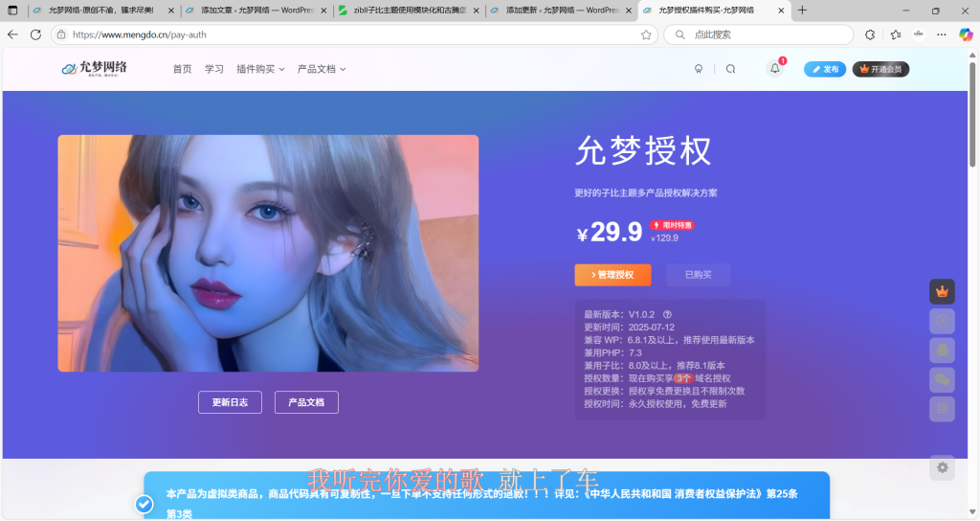Image resolution: width=980 pixels, height=521 pixels.
Task: Open the 更新日志 changelog button
Action: [x=230, y=402]
